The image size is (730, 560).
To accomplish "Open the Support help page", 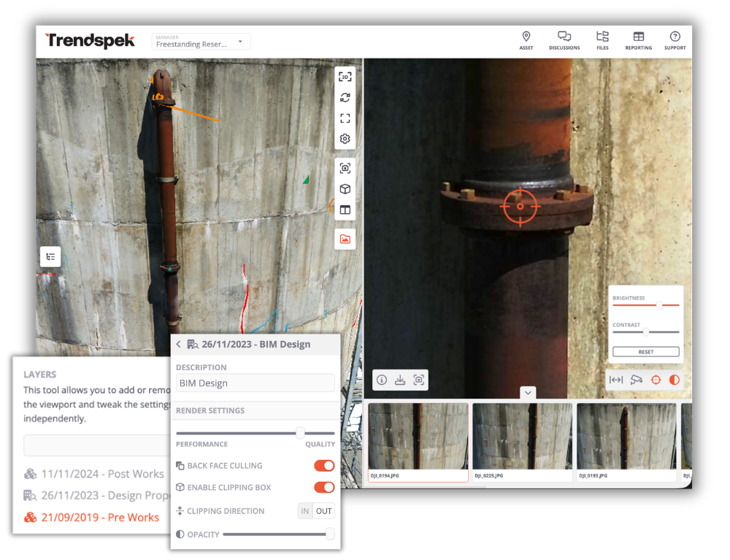I will tap(675, 40).
